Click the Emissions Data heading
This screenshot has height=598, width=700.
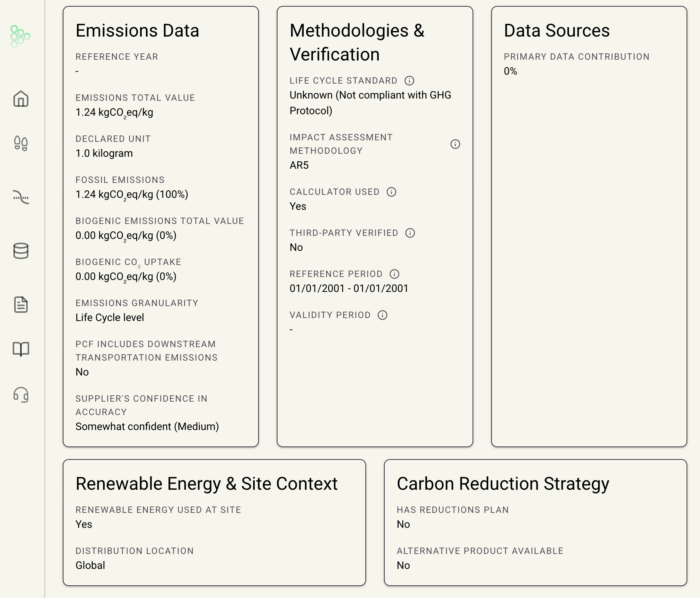(x=137, y=31)
